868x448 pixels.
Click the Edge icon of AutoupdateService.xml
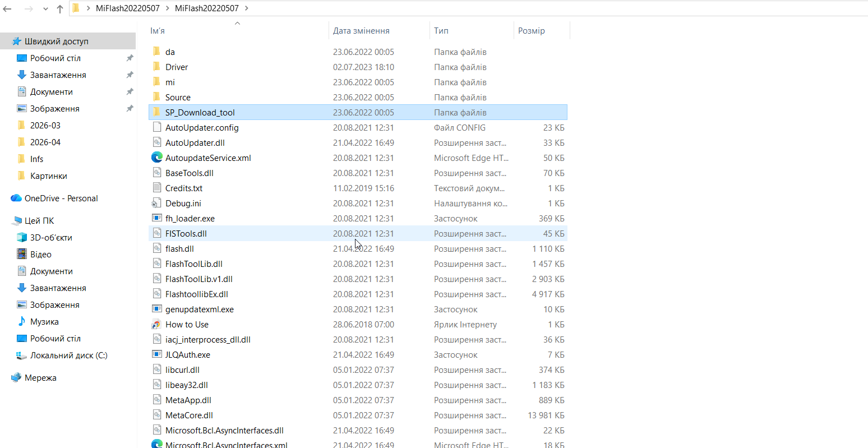[157, 158]
